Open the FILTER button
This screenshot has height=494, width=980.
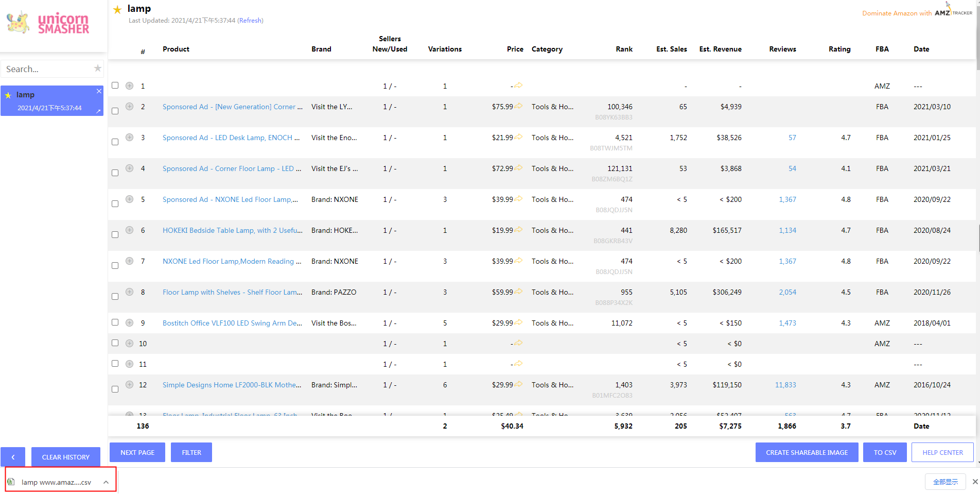pyautogui.click(x=191, y=452)
